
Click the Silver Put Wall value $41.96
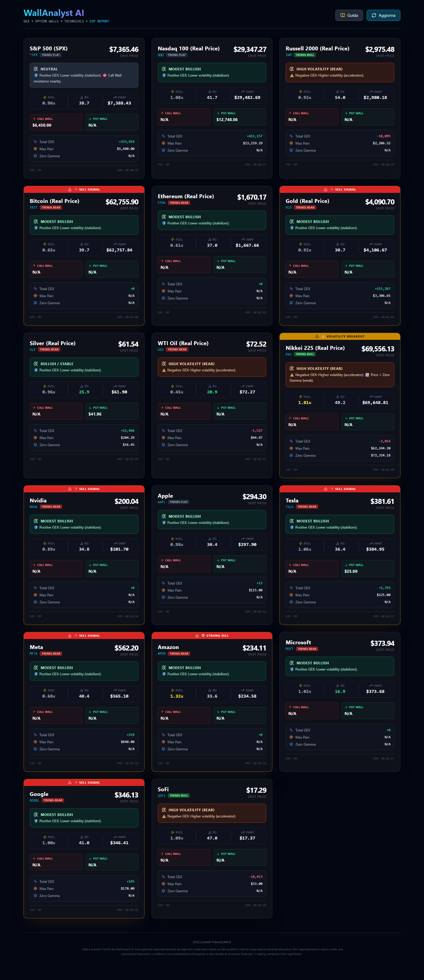click(95, 414)
